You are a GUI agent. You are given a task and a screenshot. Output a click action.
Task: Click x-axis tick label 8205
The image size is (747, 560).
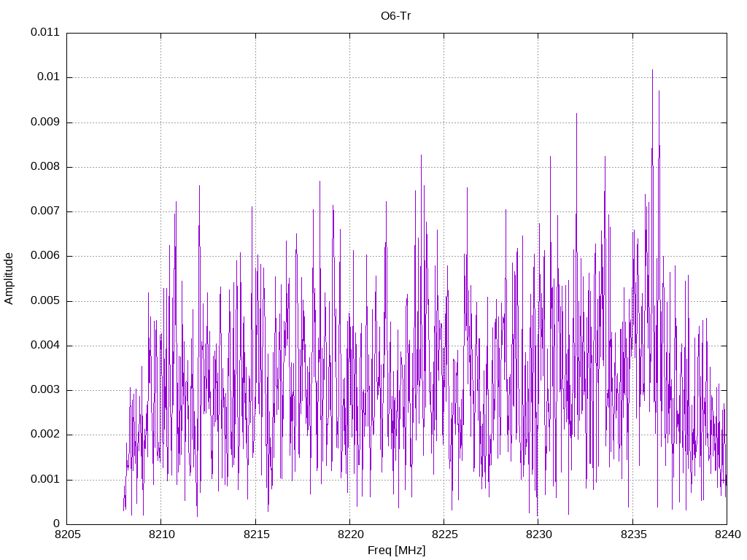pyautogui.click(x=68, y=534)
